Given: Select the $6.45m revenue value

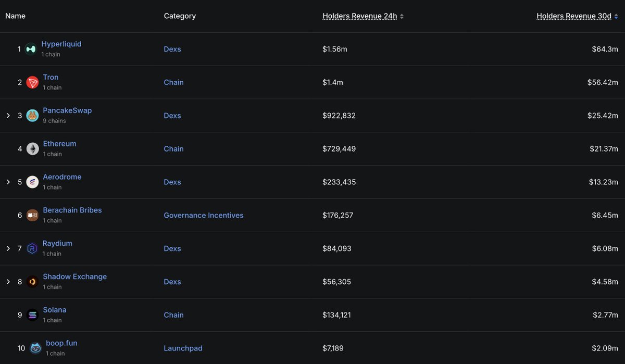Looking at the screenshot, I should (x=605, y=216).
